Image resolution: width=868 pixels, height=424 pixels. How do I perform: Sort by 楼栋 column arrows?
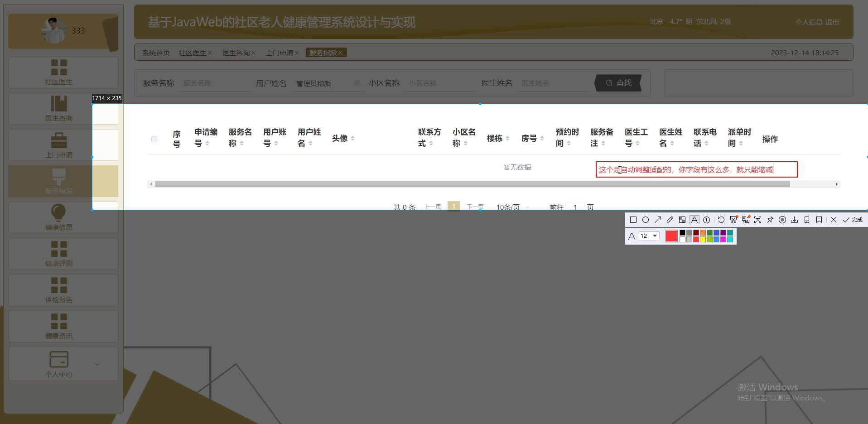click(507, 139)
